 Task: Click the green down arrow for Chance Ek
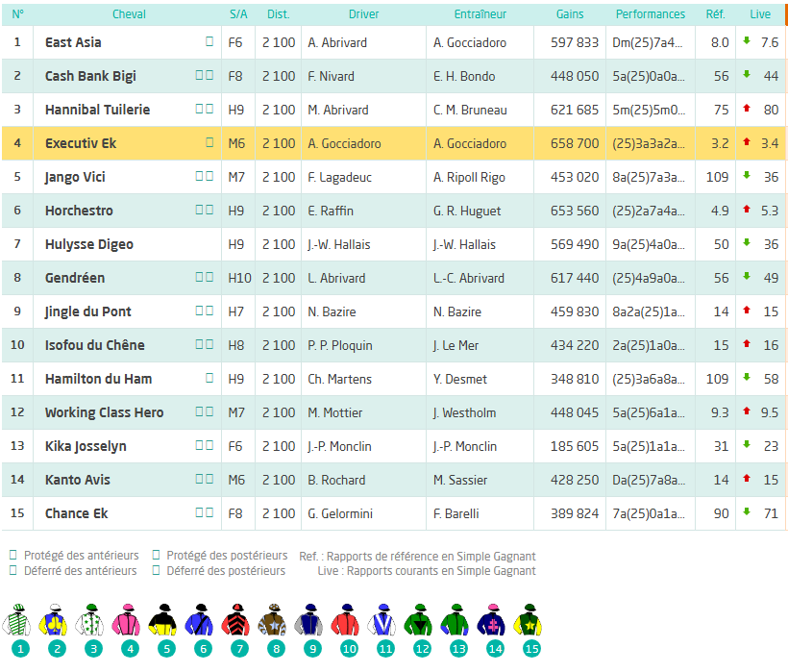tap(746, 513)
